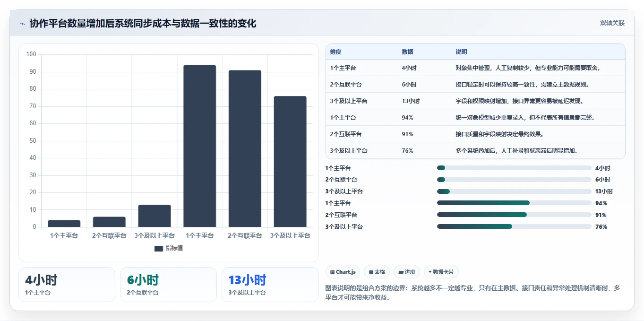The height and width of the screenshot is (321, 644).
Task: Click the 双轴关联 label in header
Action: click(612, 23)
